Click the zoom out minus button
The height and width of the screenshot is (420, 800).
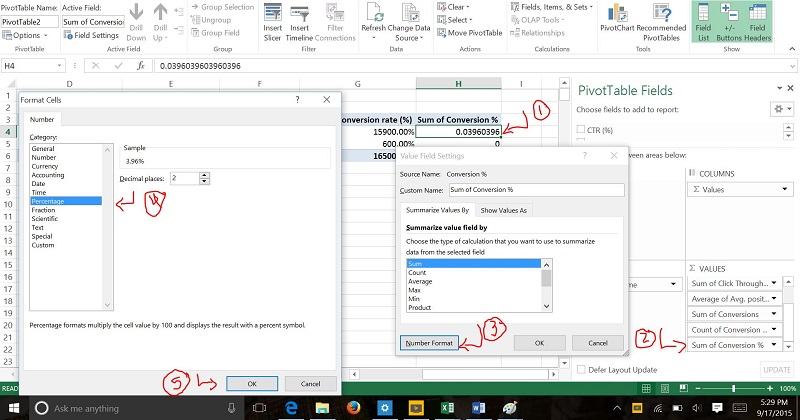[698, 388]
